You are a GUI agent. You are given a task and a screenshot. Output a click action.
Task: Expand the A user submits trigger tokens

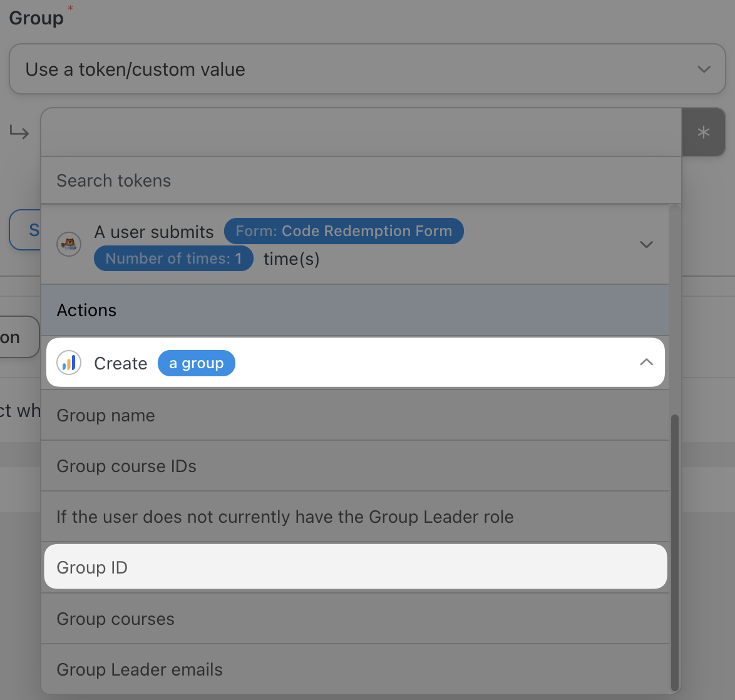(x=646, y=244)
